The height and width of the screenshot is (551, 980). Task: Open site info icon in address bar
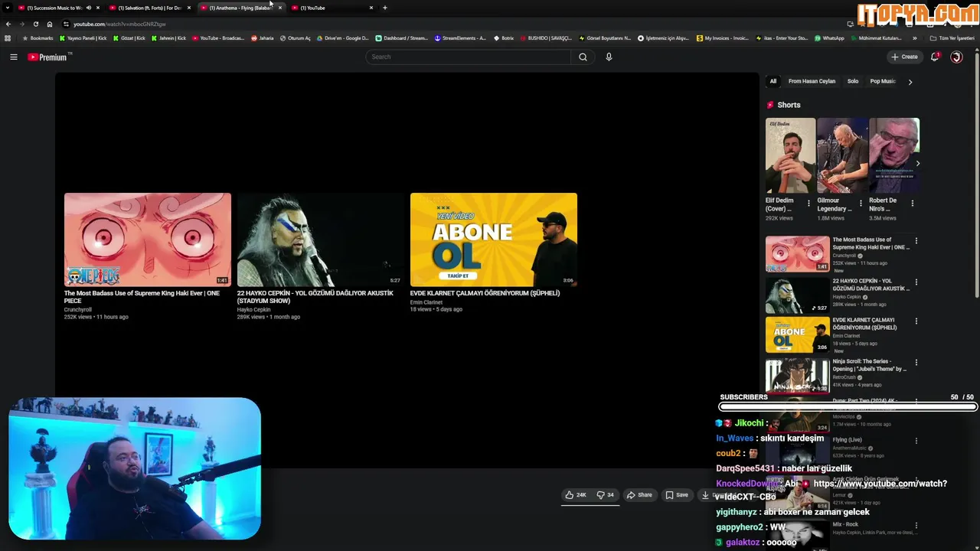coord(66,24)
